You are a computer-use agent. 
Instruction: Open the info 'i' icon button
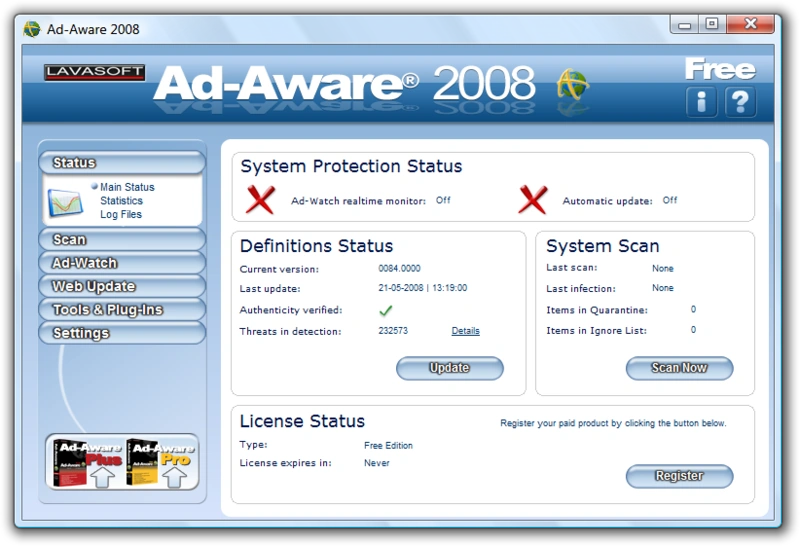pos(702,102)
